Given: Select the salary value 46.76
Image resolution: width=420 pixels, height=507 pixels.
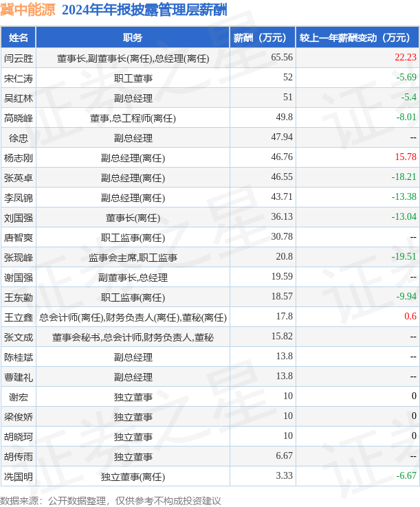Looking at the screenshot, I should 282,157.
